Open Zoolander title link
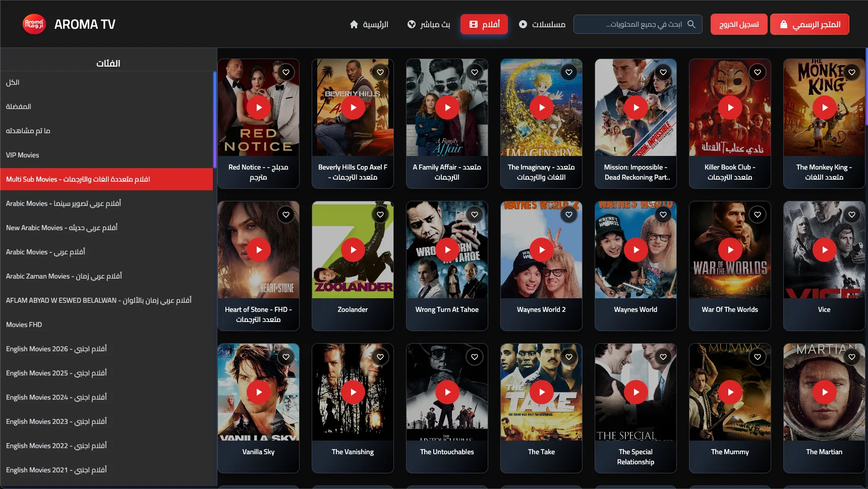This screenshot has width=868, height=489. coord(353,310)
